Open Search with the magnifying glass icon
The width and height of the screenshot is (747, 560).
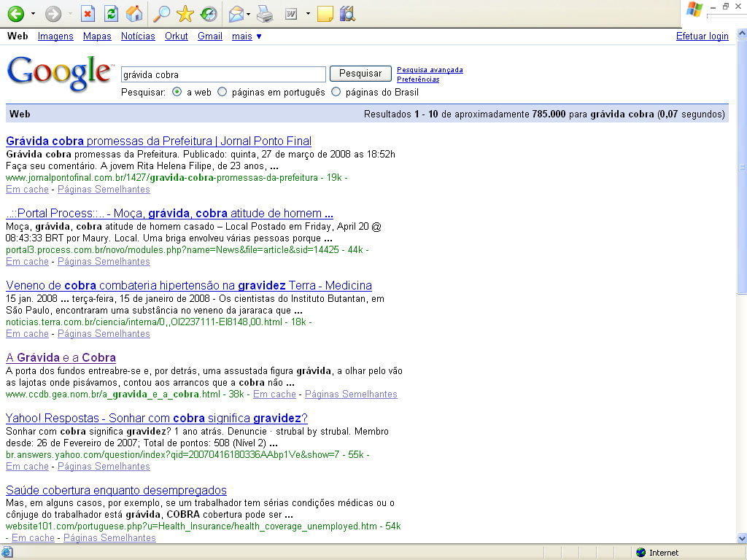click(x=160, y=14)
